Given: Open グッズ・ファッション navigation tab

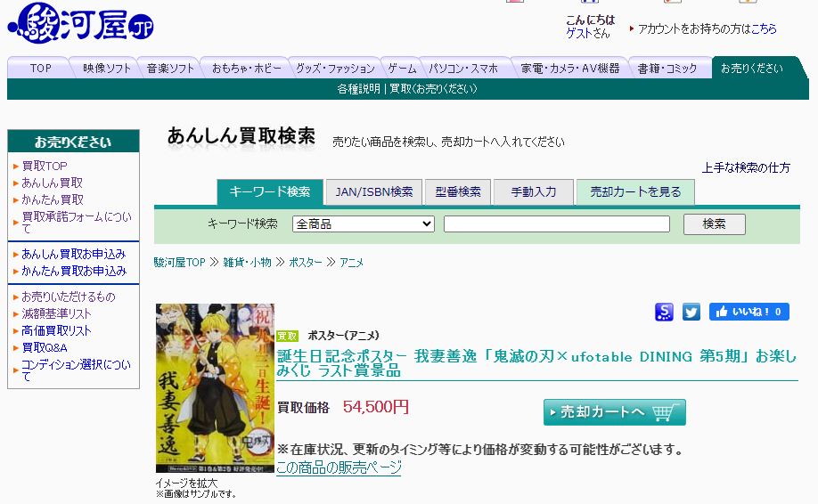Looking at the screenshot, I should [x=335, y=68].
